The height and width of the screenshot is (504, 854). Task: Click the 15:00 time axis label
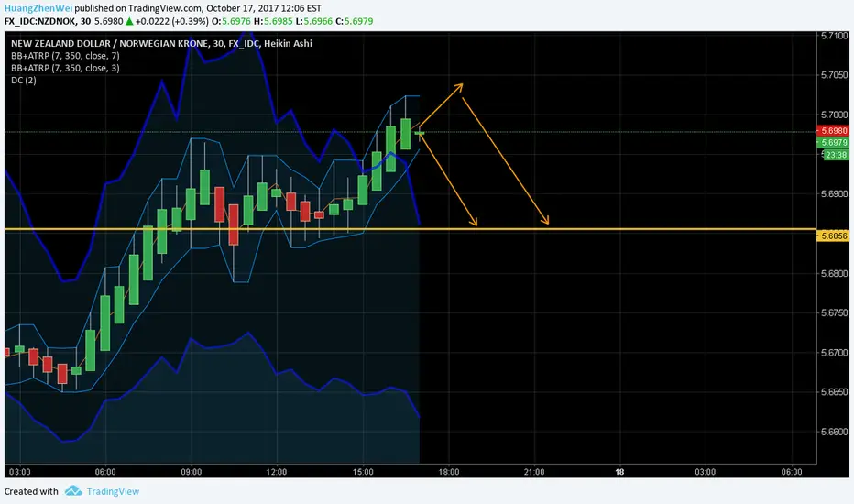(x=363, y=472)
